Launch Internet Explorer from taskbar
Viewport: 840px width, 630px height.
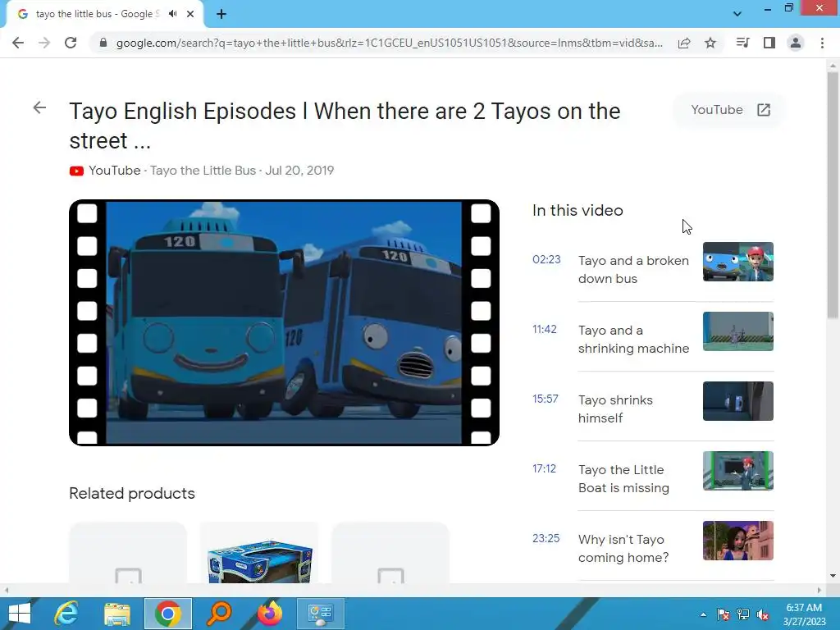[x=66, y=614]
